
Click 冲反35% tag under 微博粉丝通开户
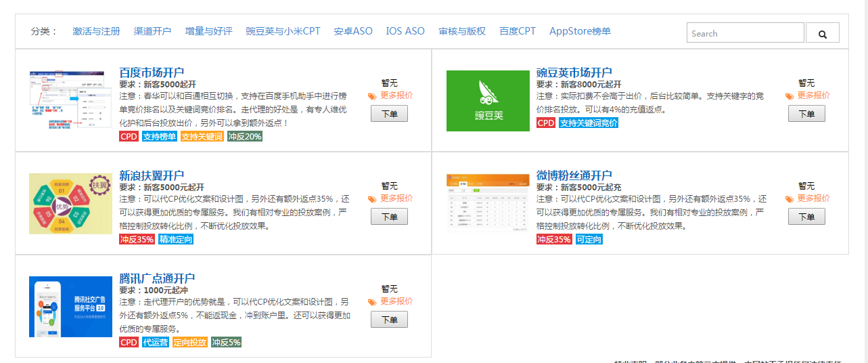[554, 239]
